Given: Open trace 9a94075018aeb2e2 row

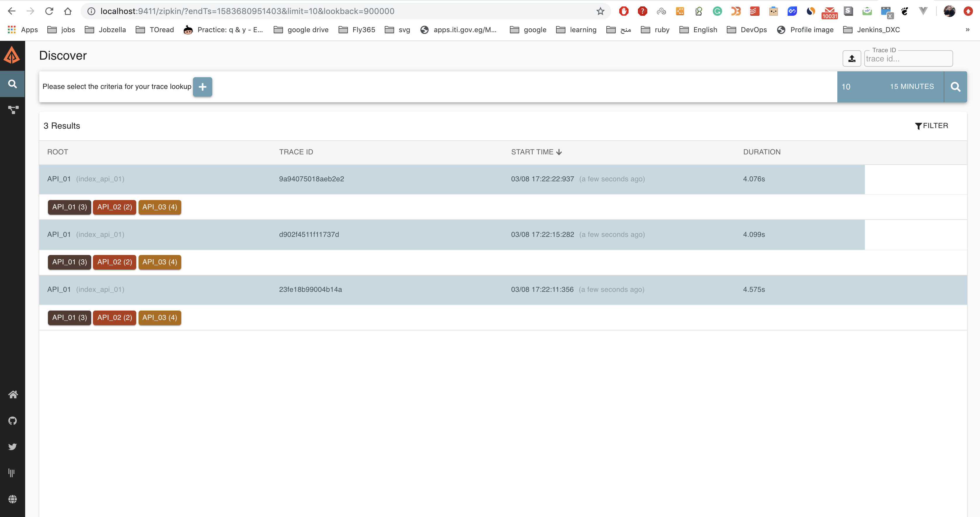Looking at the screenshot, I should click(x=311, y=179).
